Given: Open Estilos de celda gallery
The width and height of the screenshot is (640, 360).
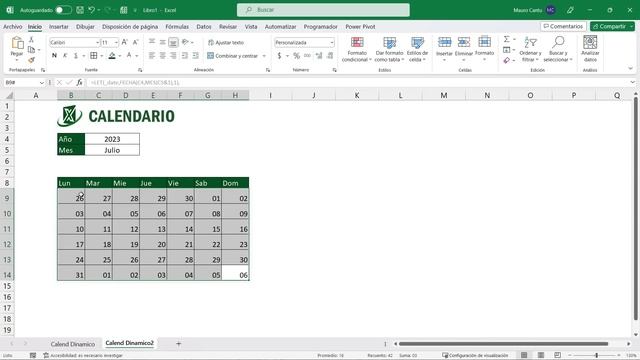Looking at the screenshot, I should point(417,49).
